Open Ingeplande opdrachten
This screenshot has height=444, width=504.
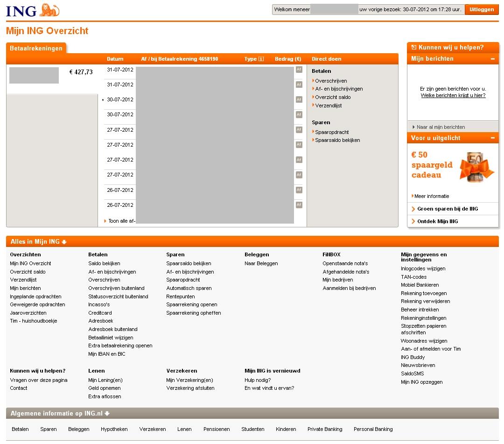click(35, 296)
